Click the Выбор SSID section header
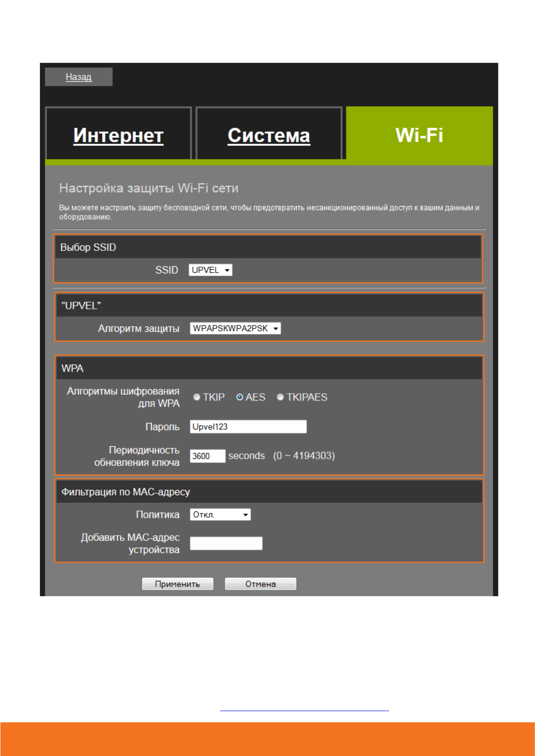The width and height of the screenshot is (535, 756). coord(88,247)
